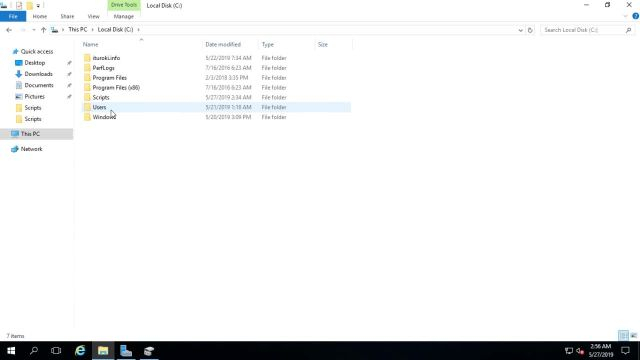640x360 pixels.
Task: Select the Manage tab under Drive Tools
Action: (124, 16)
